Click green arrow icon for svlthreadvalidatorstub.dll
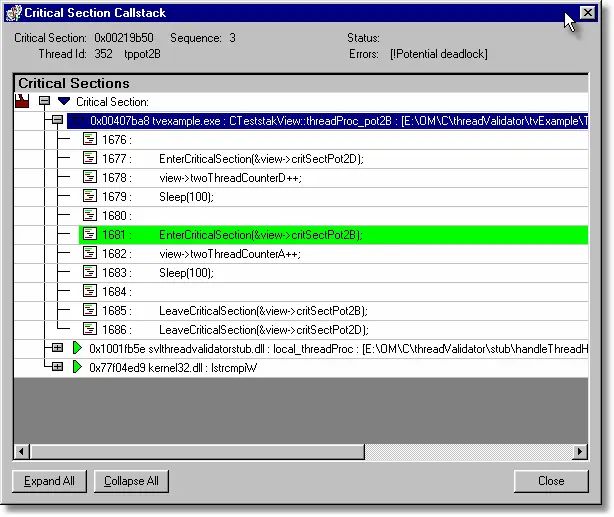The image size is (614, 517). click(78, 348)
